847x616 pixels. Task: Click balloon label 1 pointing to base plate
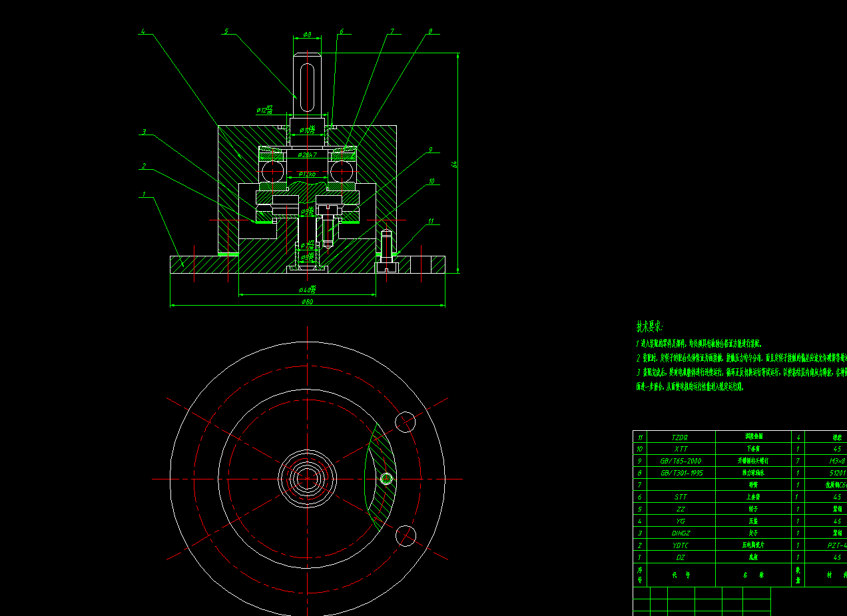pyautogui.click(x=143, y=194)
